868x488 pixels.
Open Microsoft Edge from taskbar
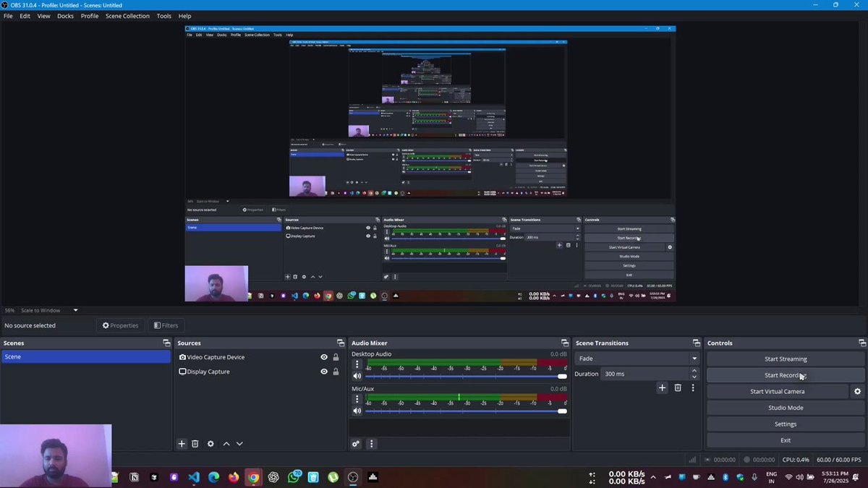point(213,477)
